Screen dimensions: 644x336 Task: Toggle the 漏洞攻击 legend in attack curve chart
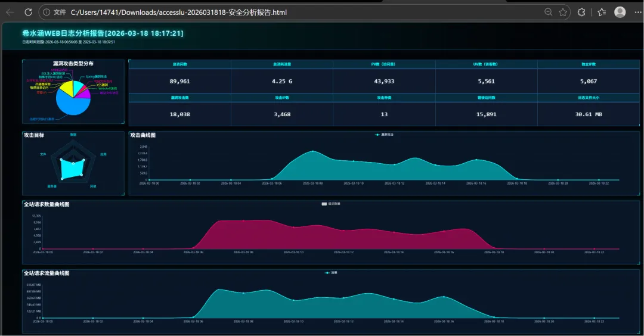pyautogui.click(x=384, y=135)
